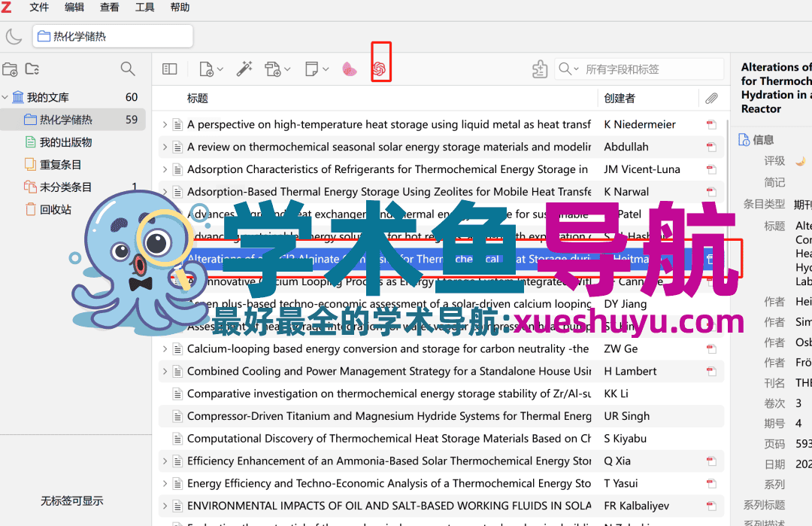812x526 pixels.
Task: Open the new note icon
Action: 311,68
